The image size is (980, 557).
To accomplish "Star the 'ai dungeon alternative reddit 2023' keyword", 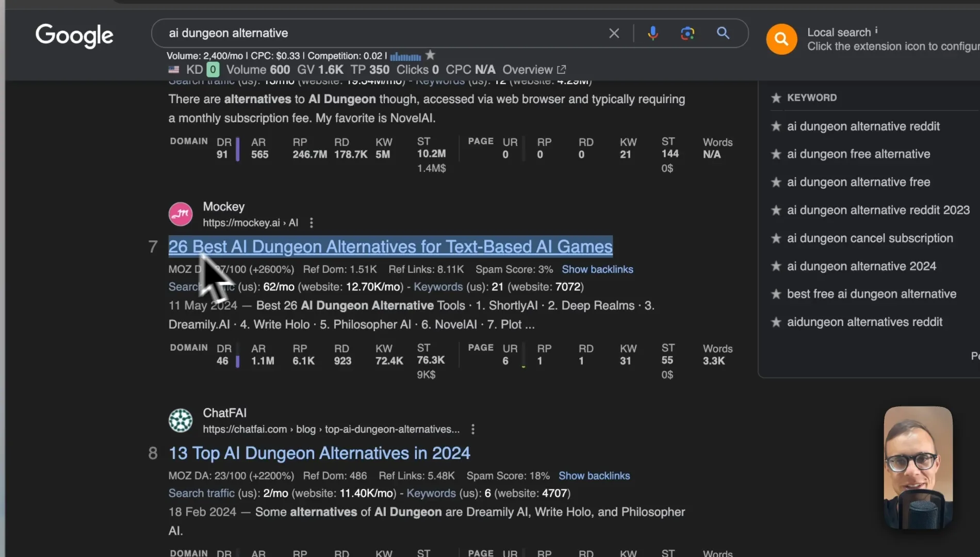I will (776, 210).
